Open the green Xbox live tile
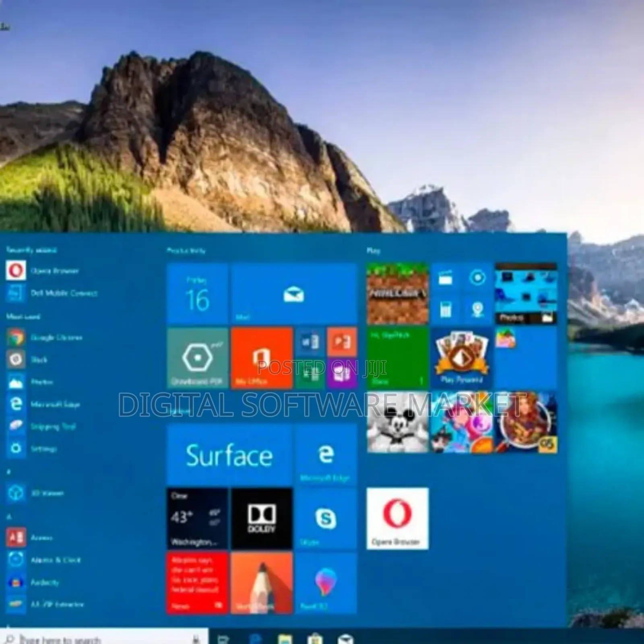Viewport: 644px width, 644px height. pos(397,358)
